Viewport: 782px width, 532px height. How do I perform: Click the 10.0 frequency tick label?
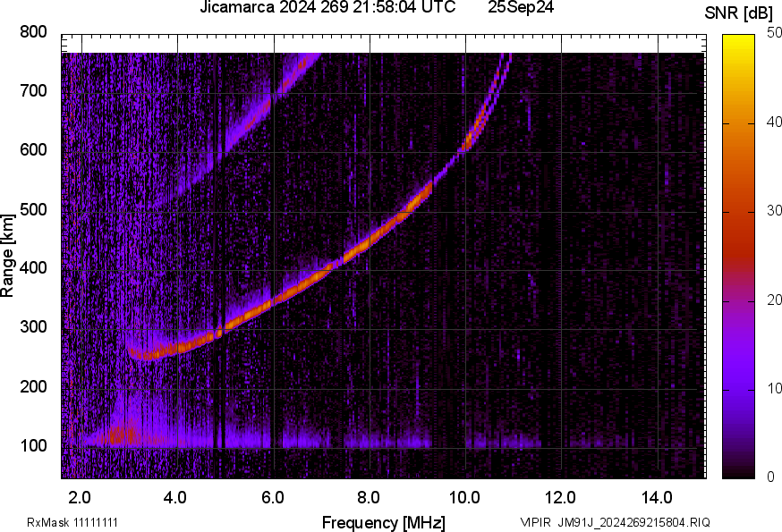(464, 497)
